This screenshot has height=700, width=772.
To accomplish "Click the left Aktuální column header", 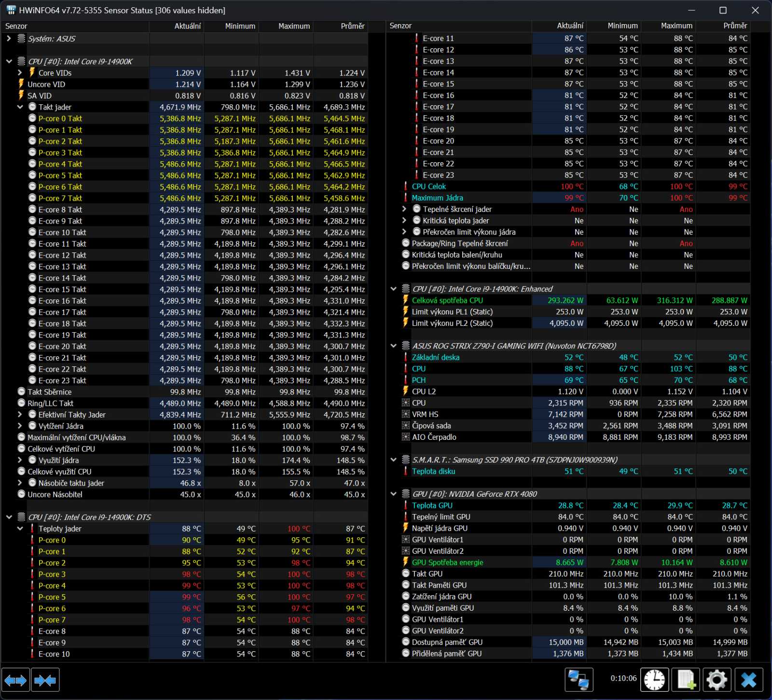I will [177, 26].
